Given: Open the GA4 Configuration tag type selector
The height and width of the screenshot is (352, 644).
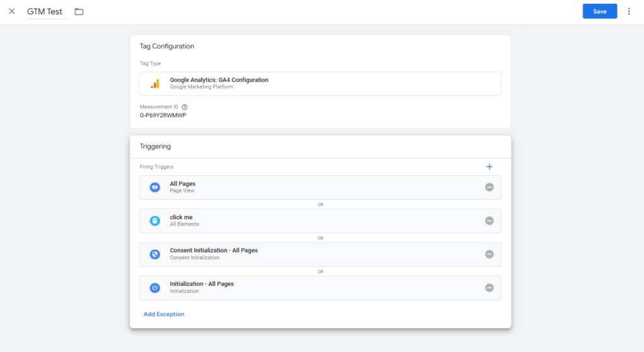Looking at the screenshot, I should pyautogui.click(x=320, y=84).
